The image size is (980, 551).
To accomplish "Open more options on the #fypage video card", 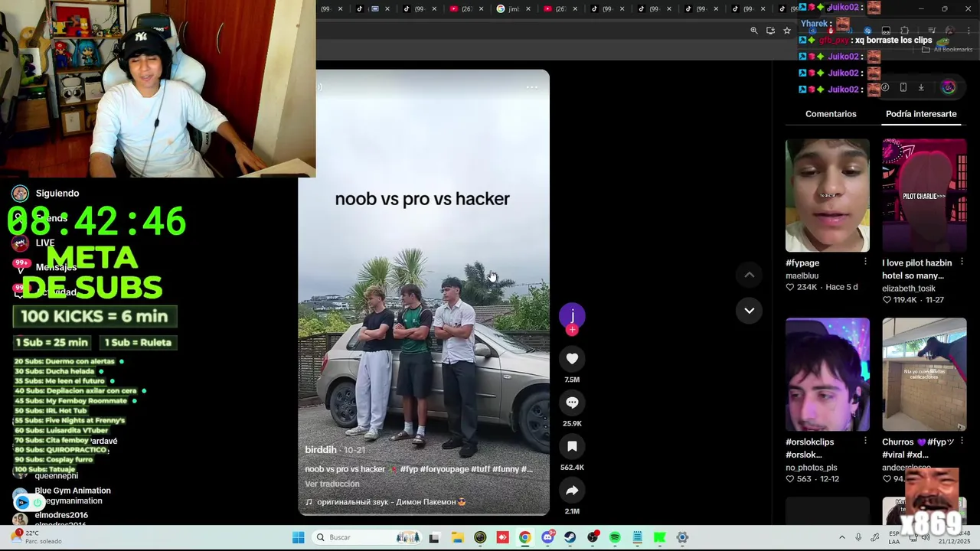I will click(865, 262).
